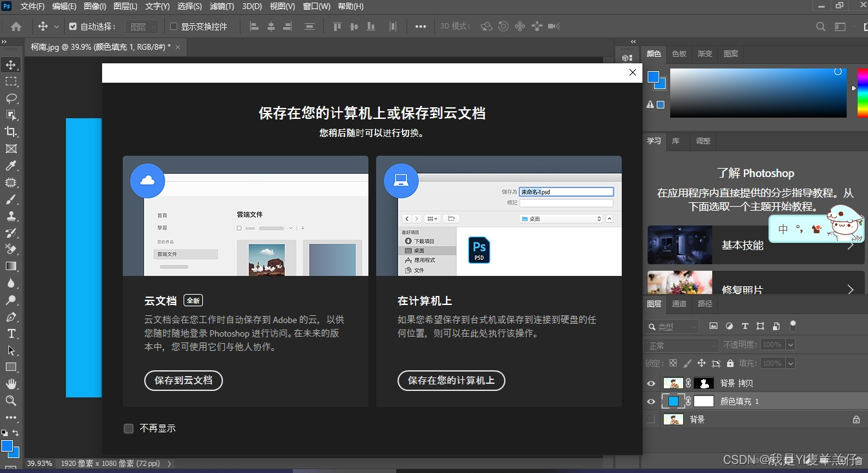The height and width of the screenshot is (473, 868).
Task: Click the lock all icon in Layers panel
Action: 730,363
